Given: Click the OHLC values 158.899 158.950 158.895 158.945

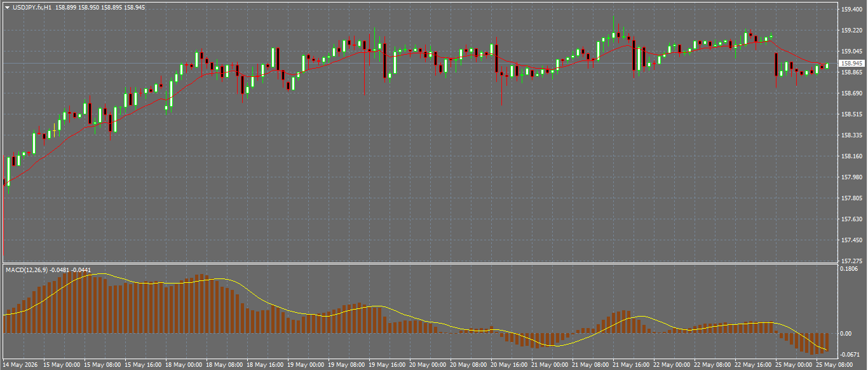Looking at the screenshot, I should [x=100, y=7].
